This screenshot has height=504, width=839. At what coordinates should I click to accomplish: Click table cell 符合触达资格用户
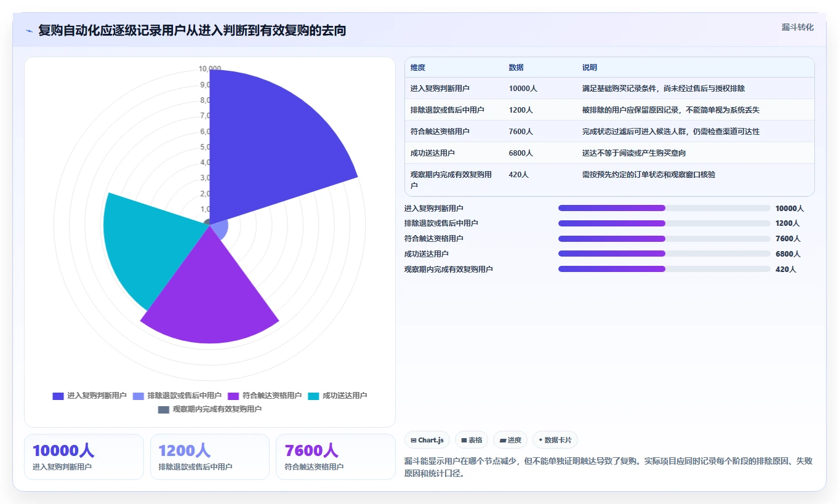coord(440,132)
